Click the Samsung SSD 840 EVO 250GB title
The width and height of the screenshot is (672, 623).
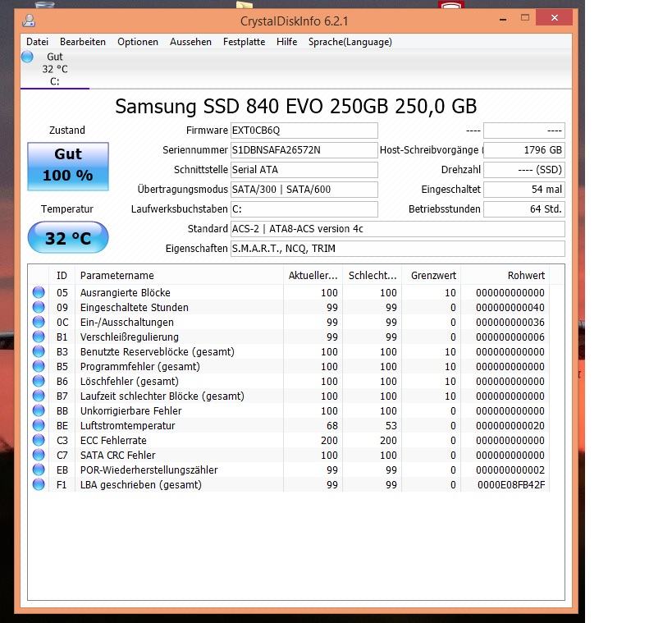tap(295, 106)
